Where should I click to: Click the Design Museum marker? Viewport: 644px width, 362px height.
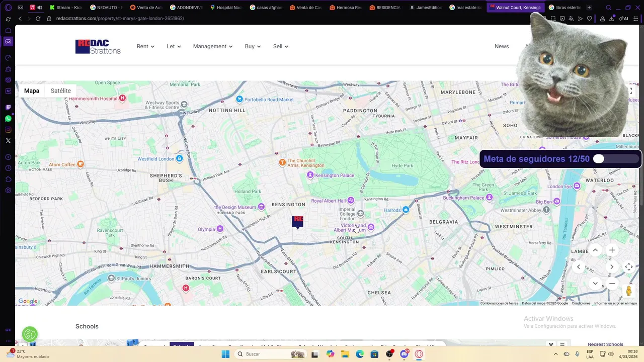(x=261, y=207)
